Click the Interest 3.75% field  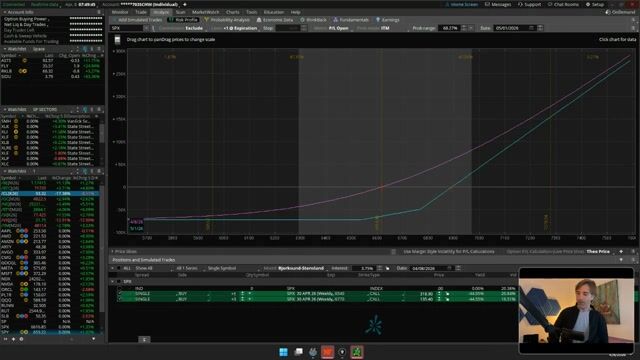pyautogui.click(x=363, y=268)
